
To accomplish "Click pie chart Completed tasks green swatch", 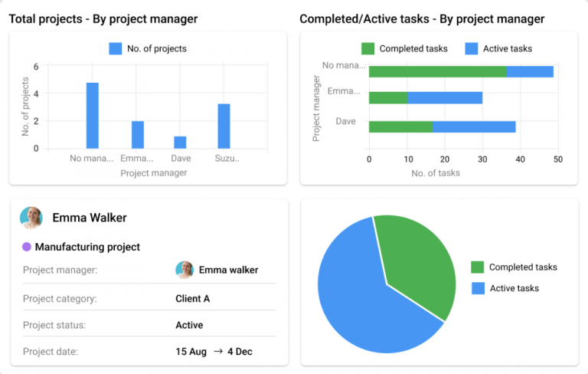I will pos(478,267).
